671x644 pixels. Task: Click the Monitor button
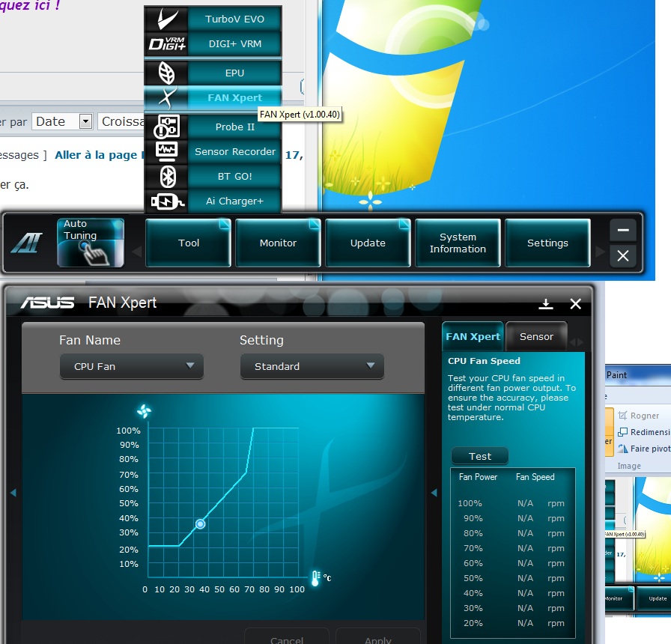(278, 243)
